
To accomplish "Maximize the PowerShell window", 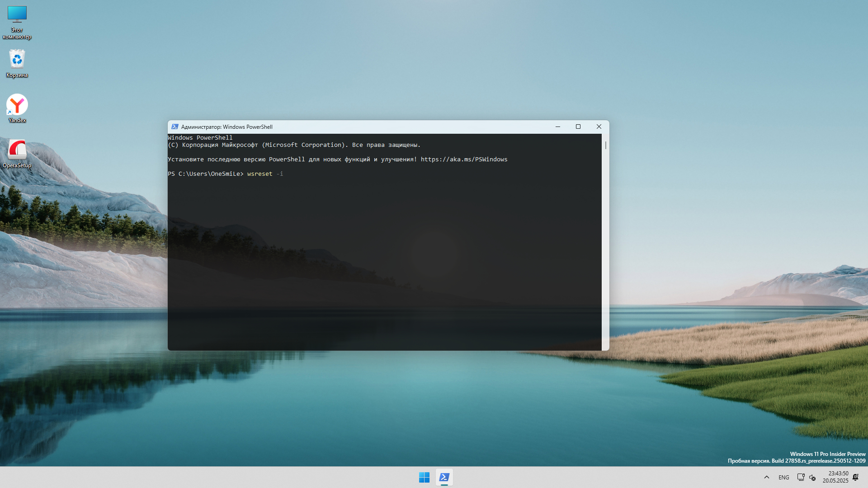I will (x=578, y=127).
